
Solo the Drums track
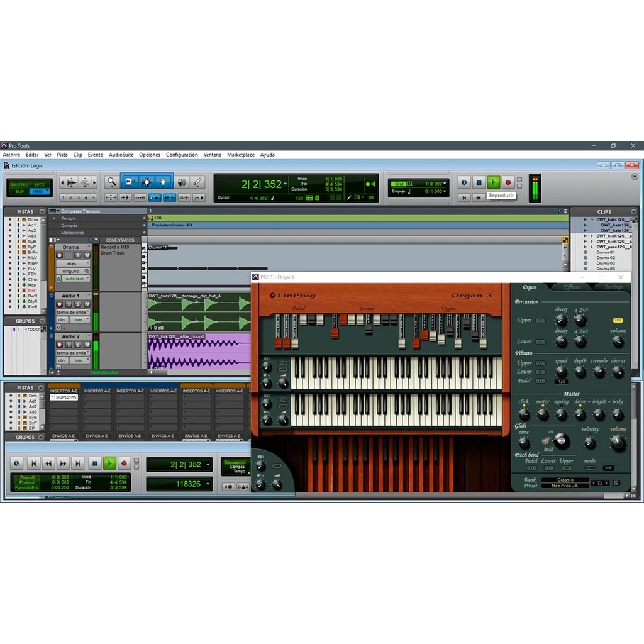77,255
